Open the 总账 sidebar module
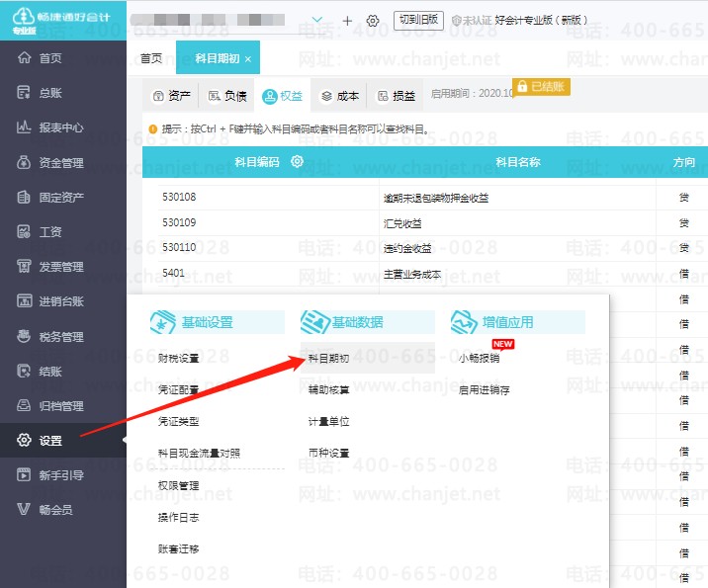The width and height of the screenshot is (708, 588). (x=49, y=93)
